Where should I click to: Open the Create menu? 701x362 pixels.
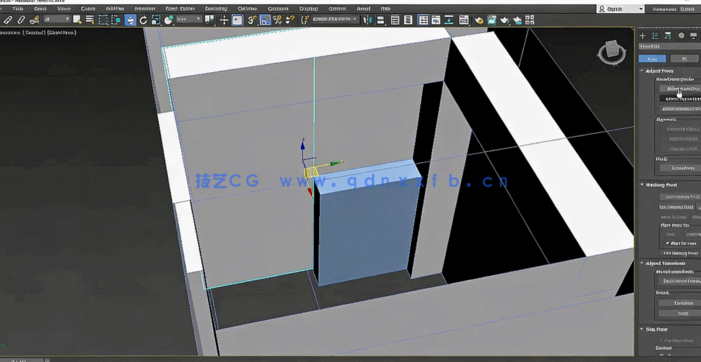(x=88, y=9)
